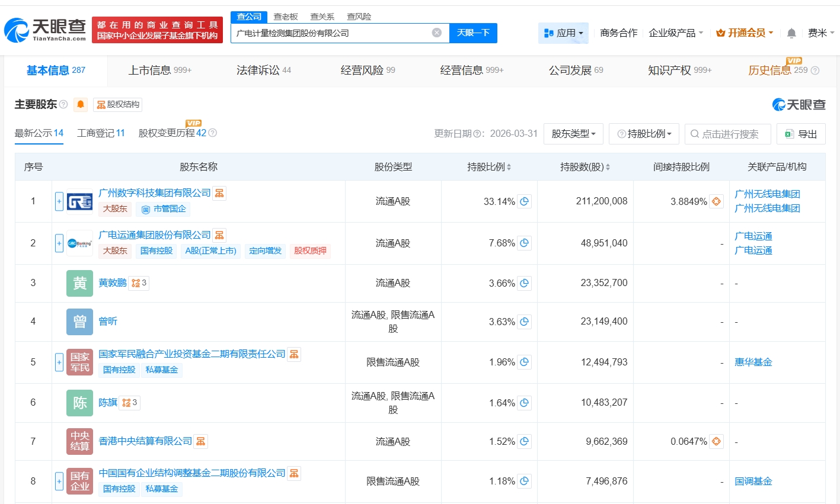Switch to the 法律诉讼 tab
Image resolution: width=840 pixels, height=504 pixels.
pyautogui.click(x=264, y=70)
